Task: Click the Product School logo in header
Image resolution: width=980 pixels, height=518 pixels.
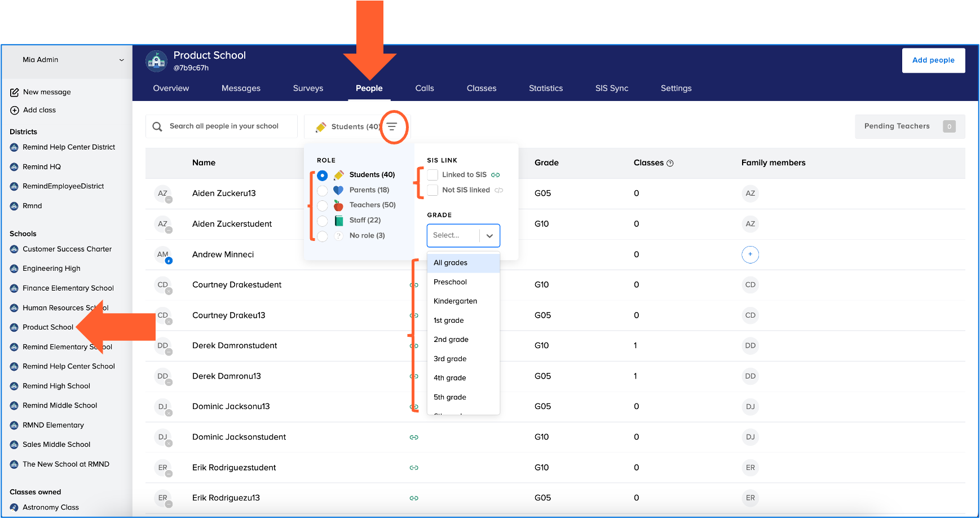Action: coord(156,61)
